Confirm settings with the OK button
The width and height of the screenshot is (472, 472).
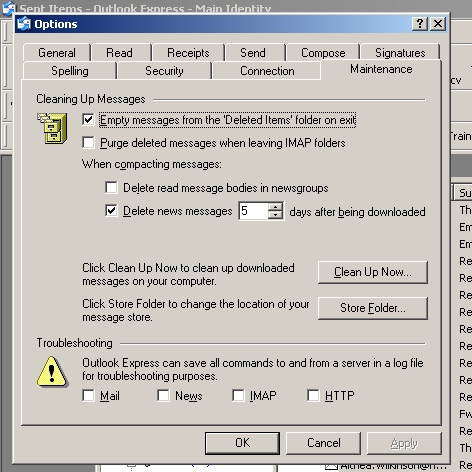(x=242, y=443)
